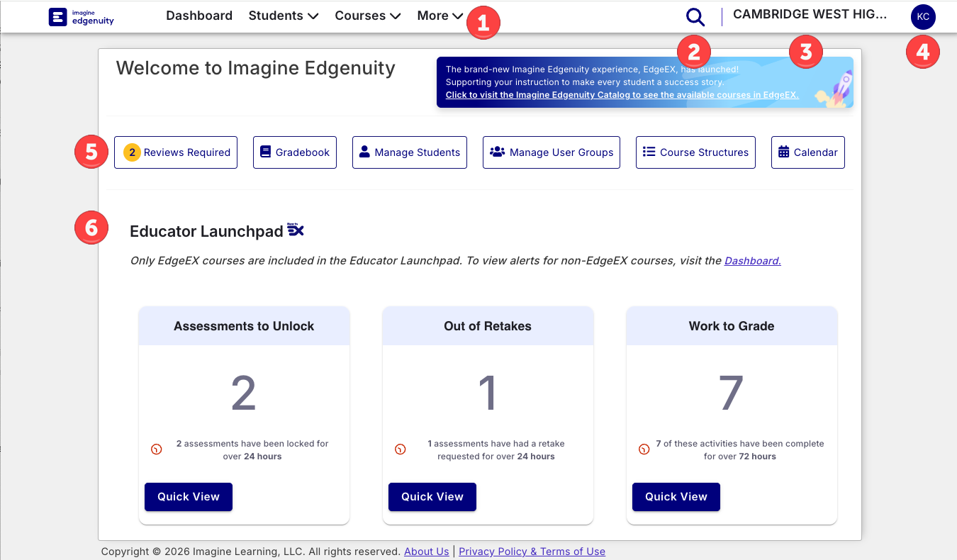Open the Manage Students button
Screen dimensions: 957x560
point(410,152)
